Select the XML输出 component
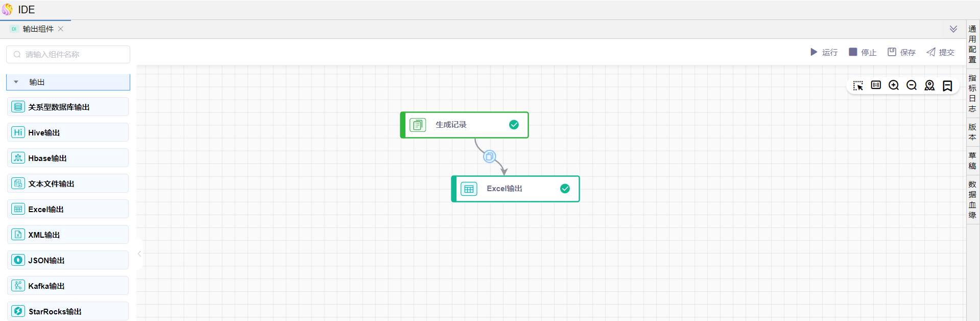The width and height of the screenshot is (980, 321). (x=68, y=235)
